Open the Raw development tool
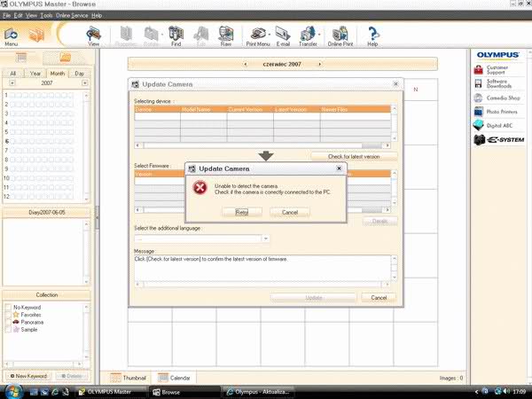The height and width of the screenshot is (399, 532). pos(225,36)
